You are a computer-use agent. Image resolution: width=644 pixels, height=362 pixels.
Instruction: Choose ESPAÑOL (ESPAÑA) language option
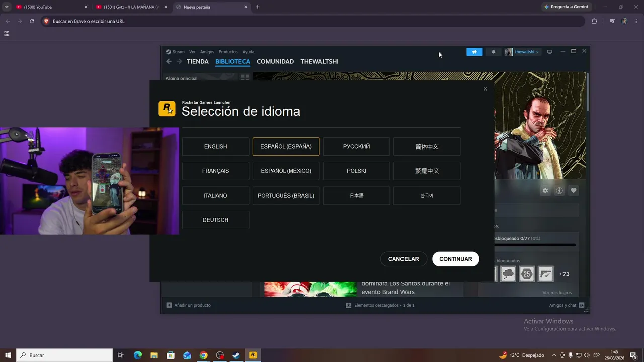(286, 147)
